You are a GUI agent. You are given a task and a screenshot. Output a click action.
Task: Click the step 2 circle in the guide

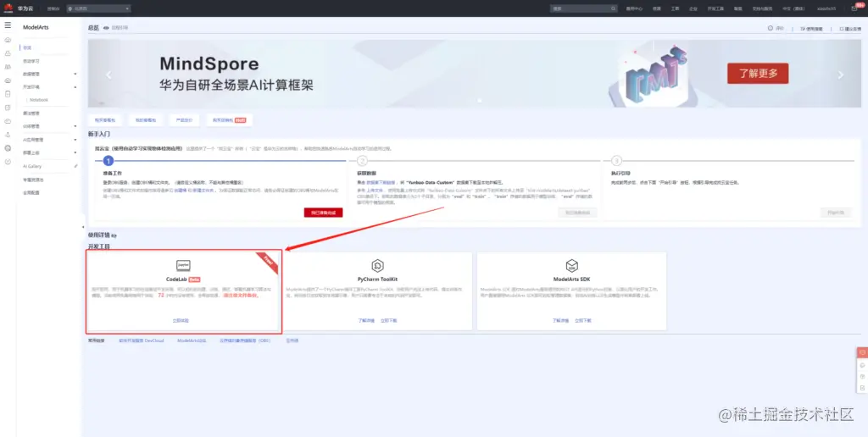[x=363, y=161]
